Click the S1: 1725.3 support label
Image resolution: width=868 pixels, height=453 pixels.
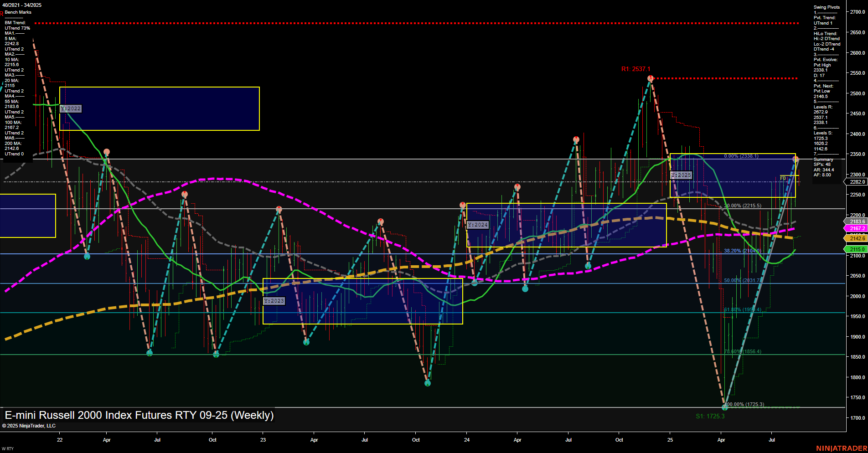[710, 416]
